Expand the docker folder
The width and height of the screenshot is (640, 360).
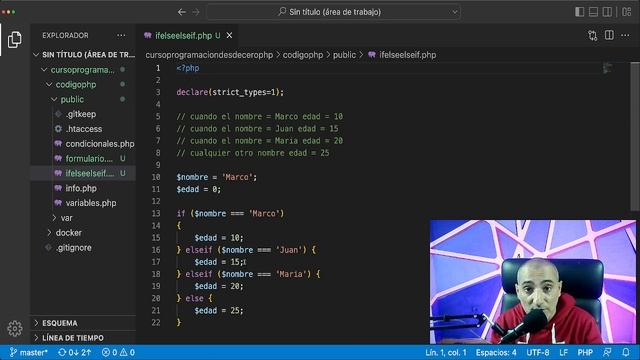(x=84, y=233)
